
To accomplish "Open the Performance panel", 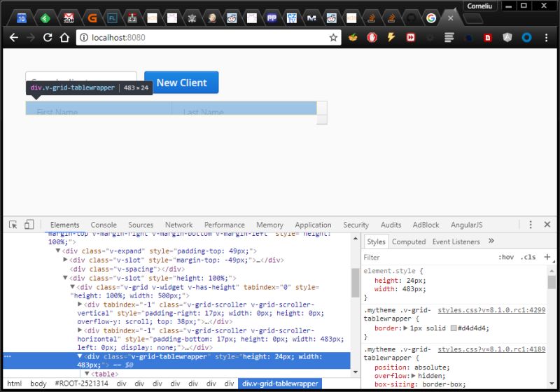I will pos(224,225).
